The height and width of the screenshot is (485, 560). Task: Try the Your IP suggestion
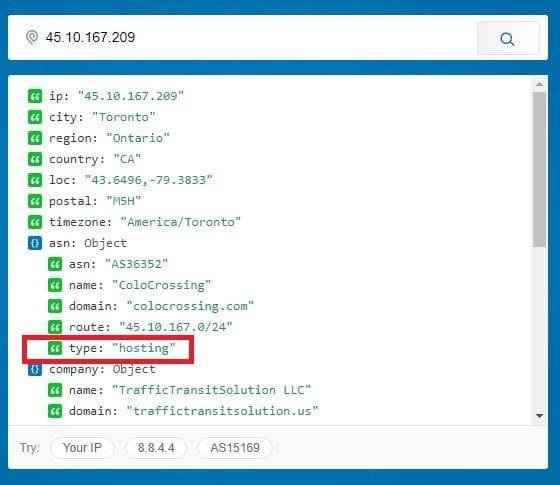(x=82, y=448)
